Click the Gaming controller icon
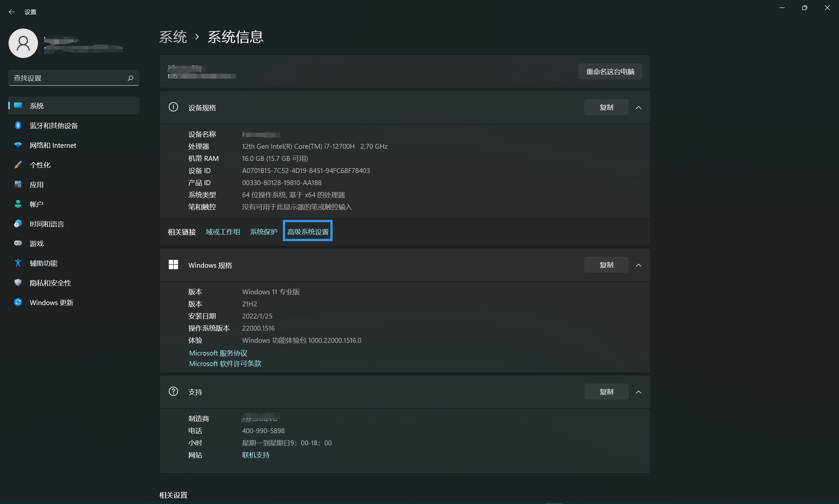The width and height of the screenshot is (839, 504). click(18, 243)
